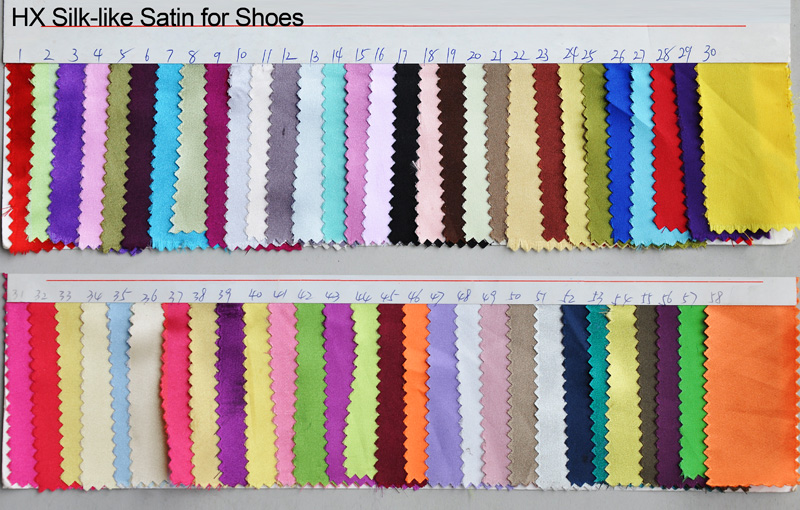800x510 pixels.
Task: Pick the light blue swatch number 27
Action: click(x=642, y=153)
